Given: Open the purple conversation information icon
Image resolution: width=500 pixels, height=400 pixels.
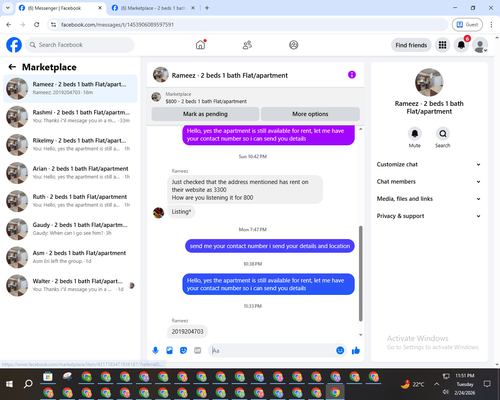Looking at the screenshot, I should (352, 75).
